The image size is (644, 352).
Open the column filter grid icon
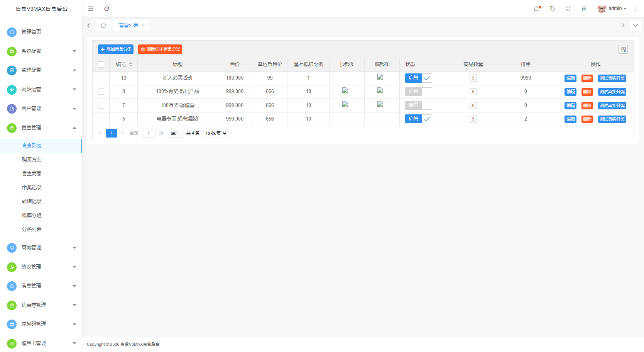623,49
